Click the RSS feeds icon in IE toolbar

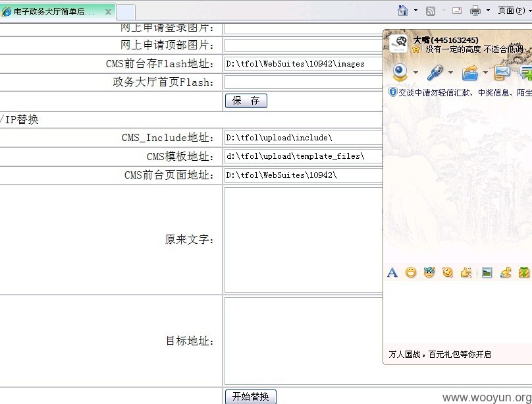pyautogui.click(x=431, y=11)
